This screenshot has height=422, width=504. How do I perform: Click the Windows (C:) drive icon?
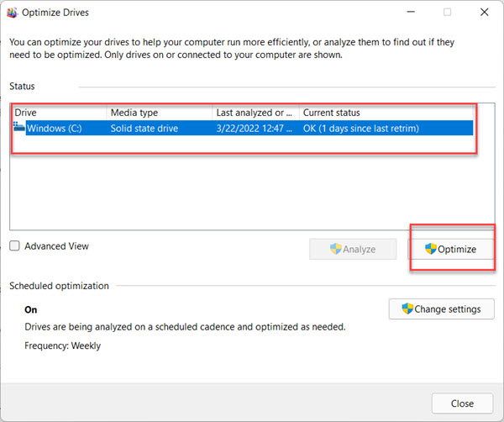pyautogui.click(x=19, y=127)
